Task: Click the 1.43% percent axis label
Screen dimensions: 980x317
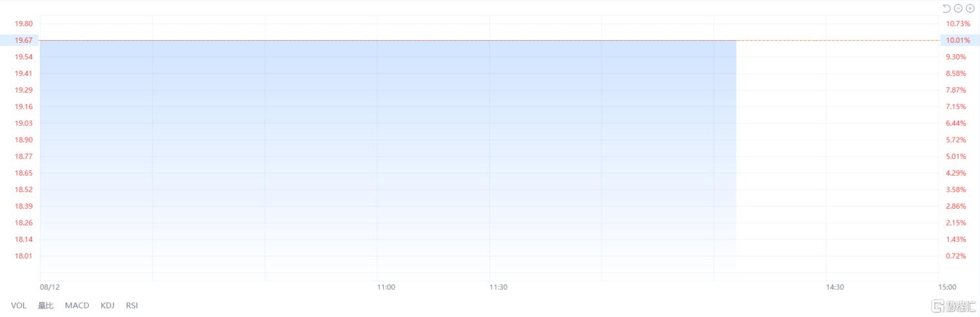Action: [956, 239]
